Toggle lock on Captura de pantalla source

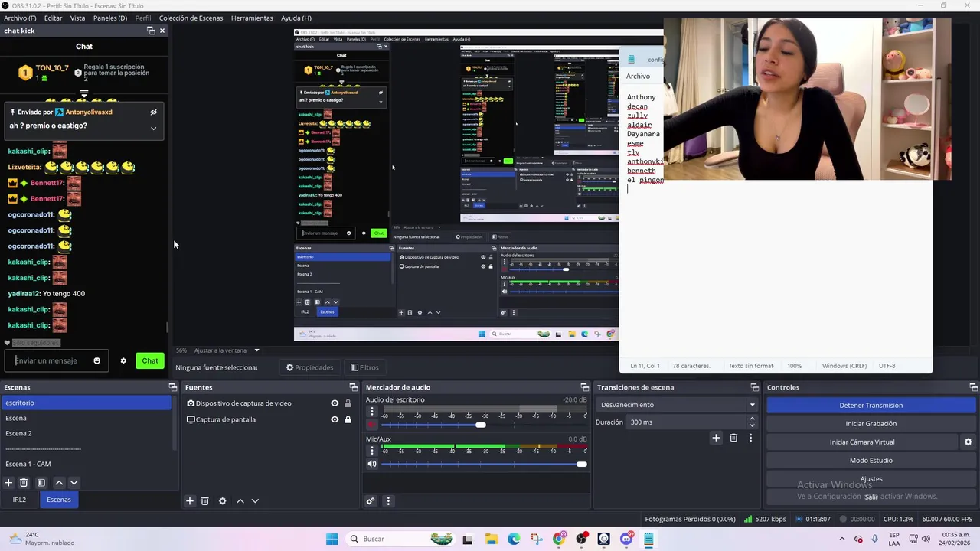click(x=348, y=419)
